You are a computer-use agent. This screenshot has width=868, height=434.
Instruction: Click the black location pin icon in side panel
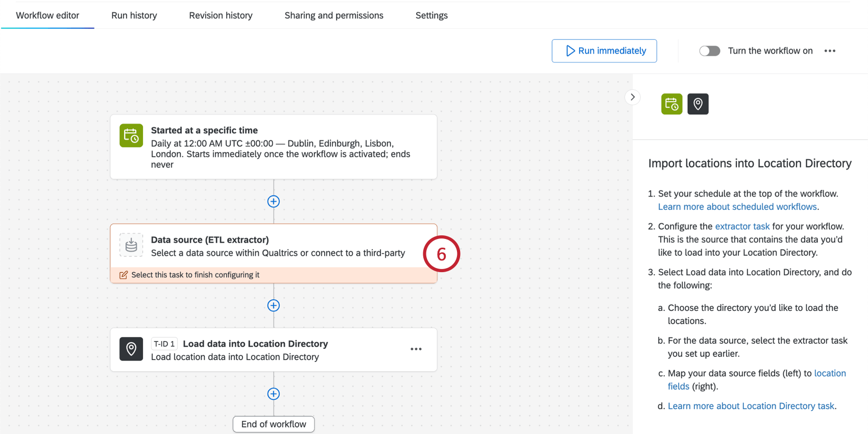pos(697,104)
